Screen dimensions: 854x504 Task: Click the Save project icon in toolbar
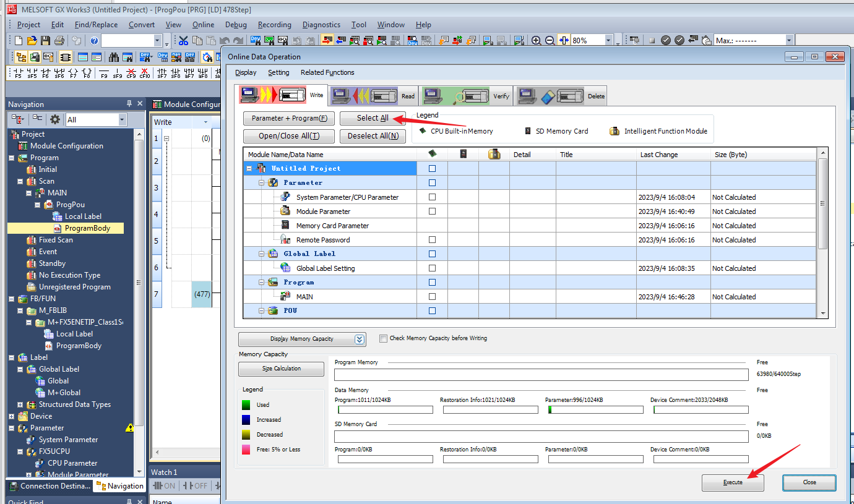click(x=46, y=41)
